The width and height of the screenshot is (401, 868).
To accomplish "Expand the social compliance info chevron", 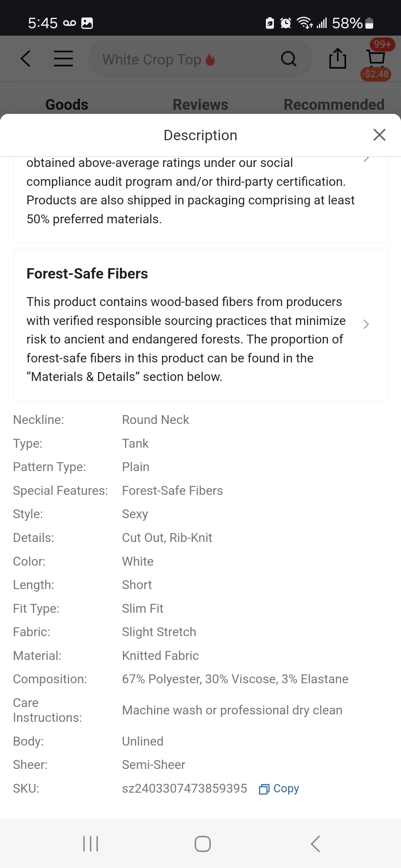I will (366, 159).
